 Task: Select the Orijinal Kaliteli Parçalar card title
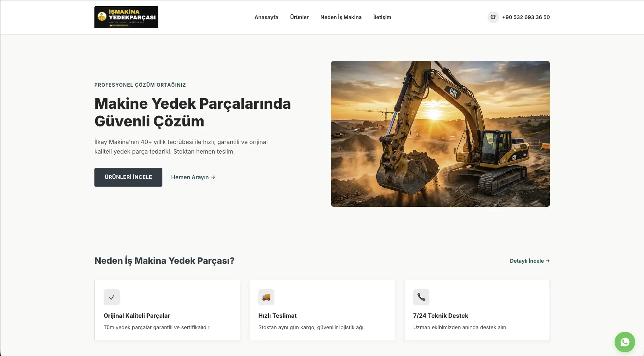137,316
